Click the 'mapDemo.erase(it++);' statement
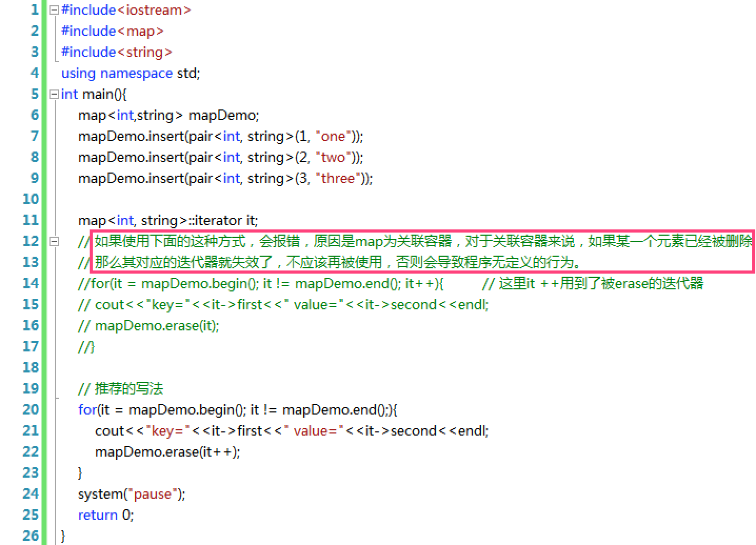Screen dimensions: 756x545 [x=167, y=452]
